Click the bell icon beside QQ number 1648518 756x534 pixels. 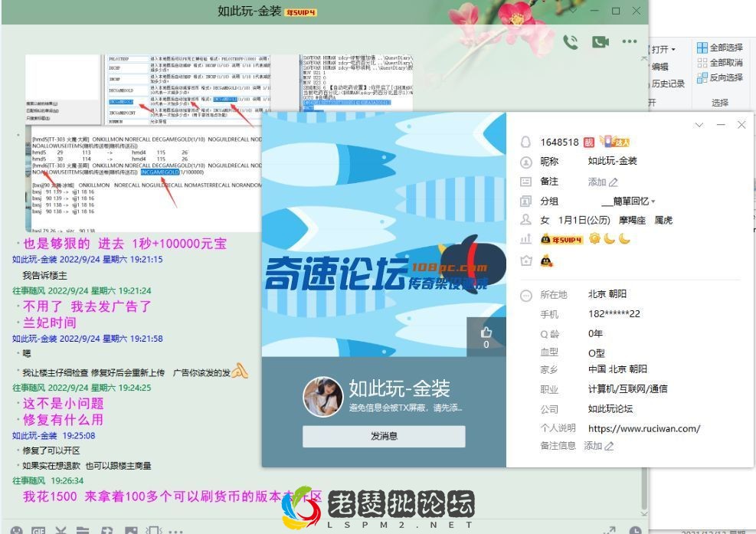click(x=525, y=143)
